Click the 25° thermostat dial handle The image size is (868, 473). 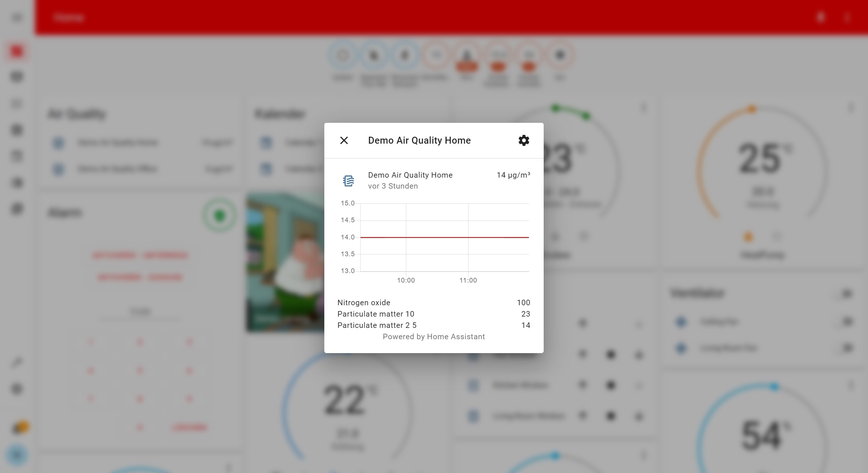tap(752, 109)
